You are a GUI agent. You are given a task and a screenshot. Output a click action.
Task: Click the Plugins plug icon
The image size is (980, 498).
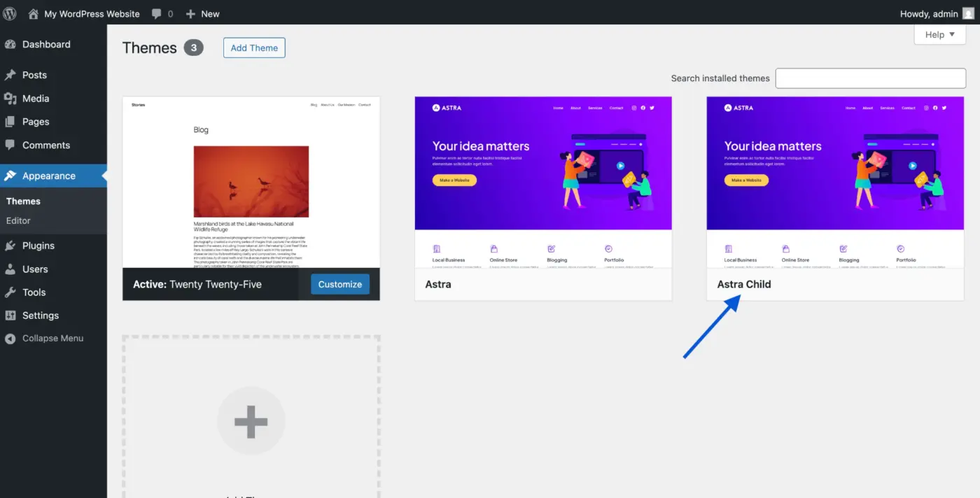(x=10, y=246)
